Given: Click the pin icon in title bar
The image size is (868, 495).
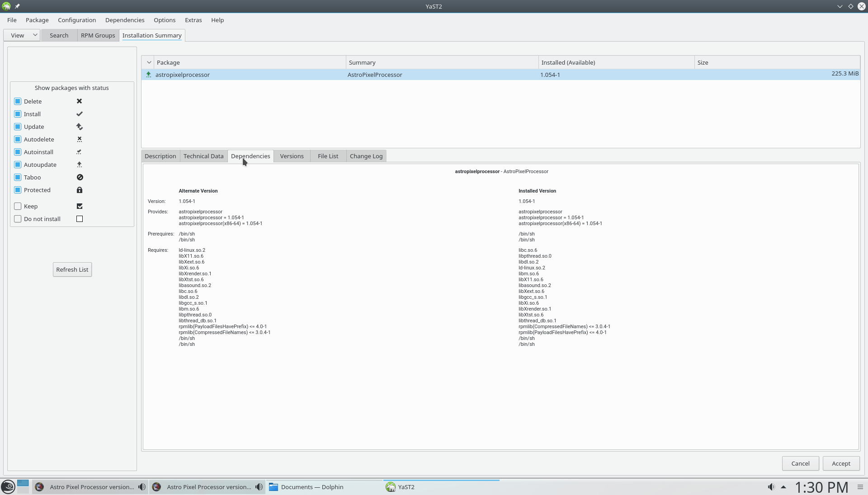Looking at the screenshot, I should tap(17, 6).
